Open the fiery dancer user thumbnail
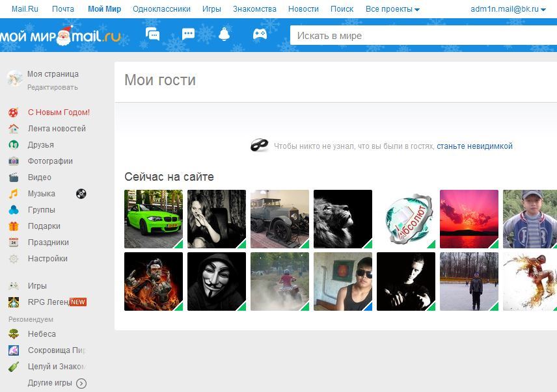Viewport: 557px width, 392px height. point(530,281)
